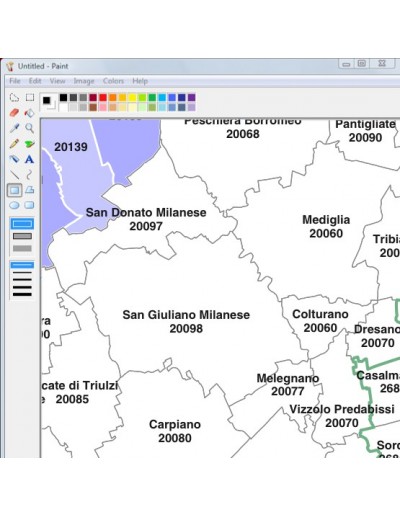Select the Curve tool
The height and width of the screenshot is (517, 400).
coord(30,174)
